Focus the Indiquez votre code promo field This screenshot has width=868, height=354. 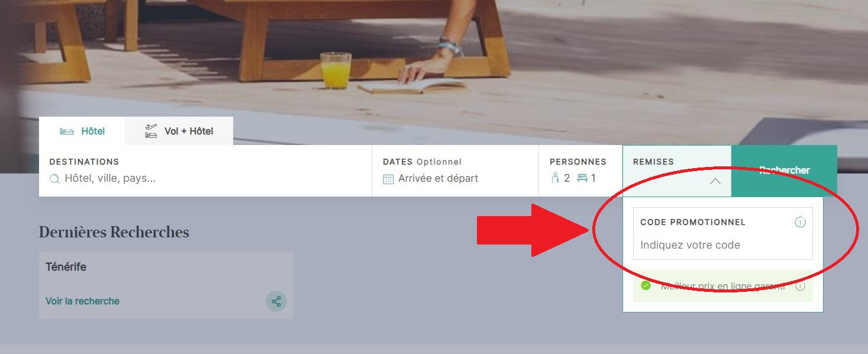tap(723, 245)
